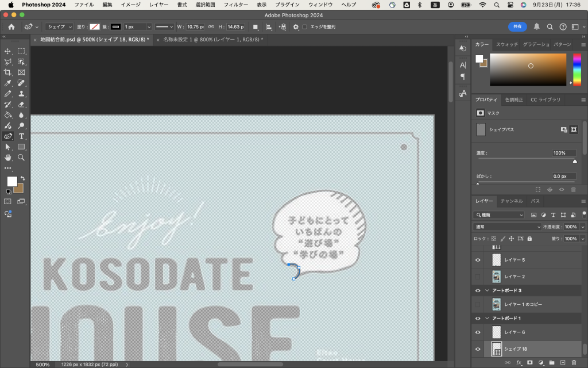Switch to the チャンネル tab
The image size is (588, 368).
point(511,201)
